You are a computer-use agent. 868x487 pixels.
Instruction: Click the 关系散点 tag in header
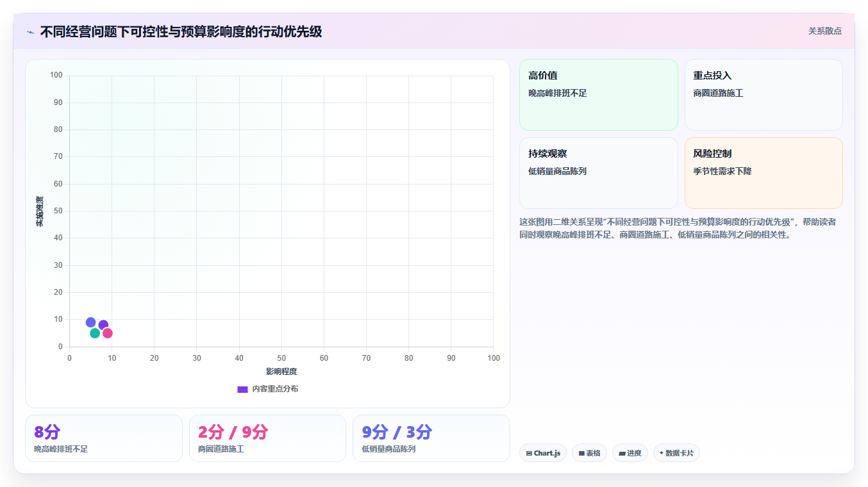[x=824, y=31]
